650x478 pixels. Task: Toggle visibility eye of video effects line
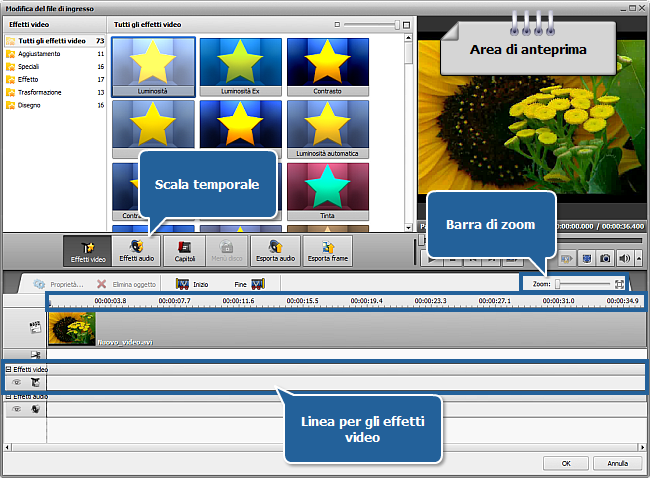pyautogui.click(x=17, y=382)
